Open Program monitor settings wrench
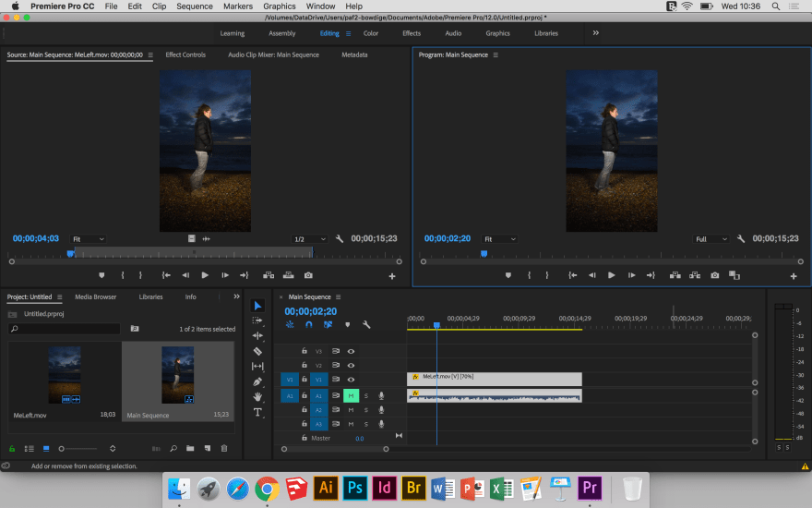812x508 pixels. 741,239
